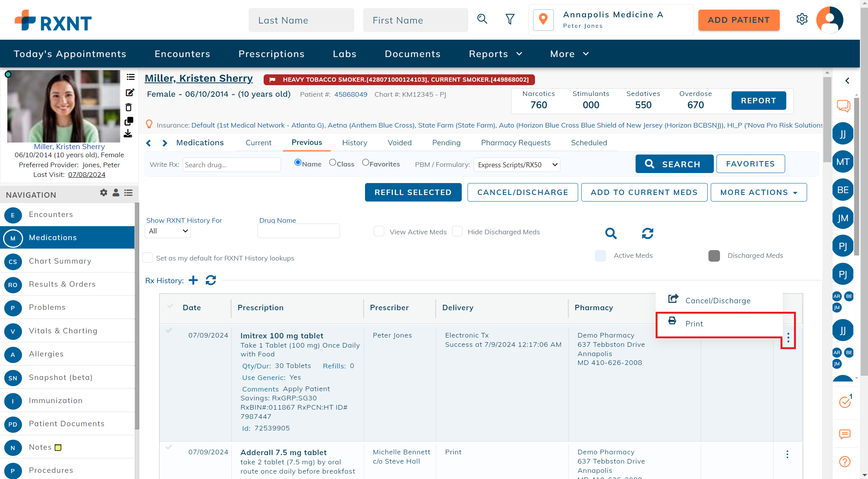Viewport: 868px width, 479px height.
Task: Click the edit patient pencil icon
Action: (130, 92)
